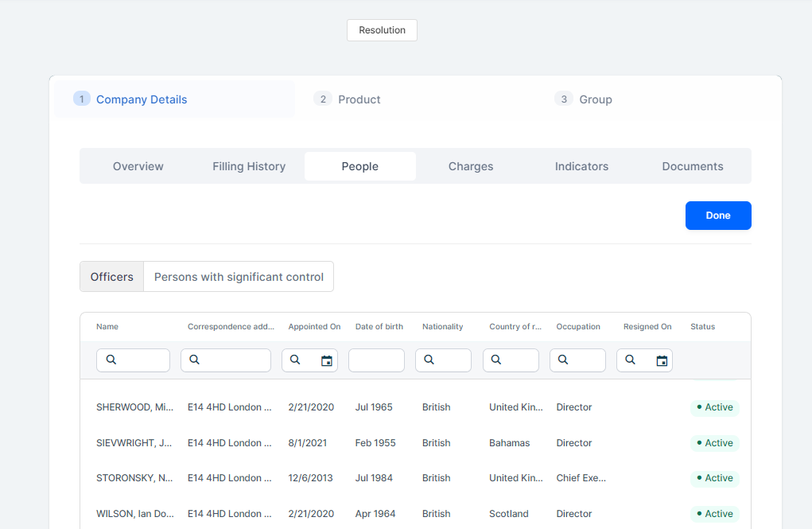Select the Officers toggle option
Viewport: 812px width, 529px height.
(112, 277)
